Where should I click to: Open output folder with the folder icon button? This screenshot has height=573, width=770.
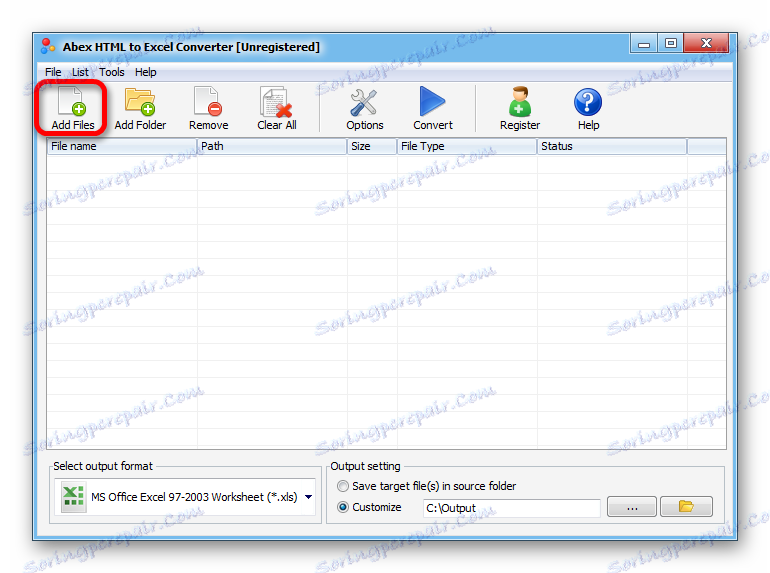[x=686, y=506]
